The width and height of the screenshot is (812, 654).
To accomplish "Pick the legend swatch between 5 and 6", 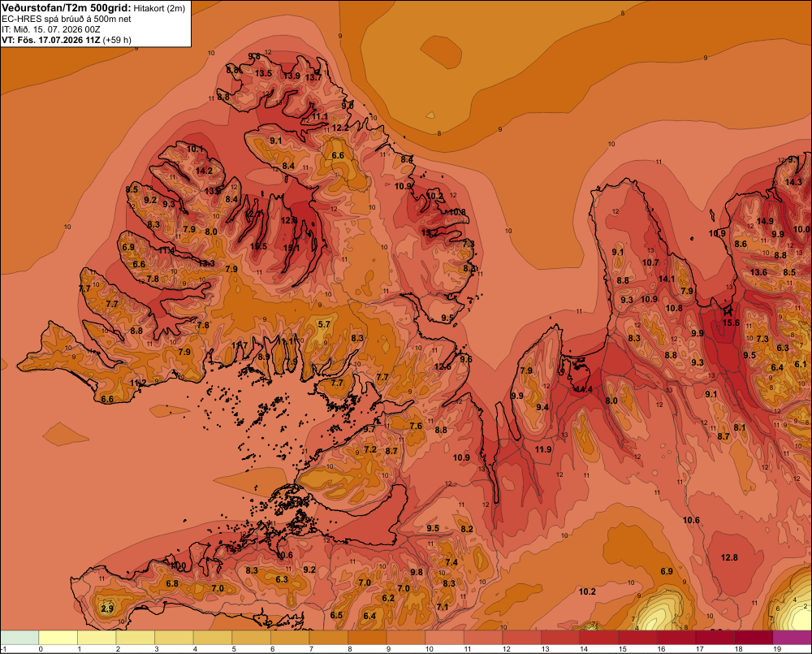I will click(x=251, y=637).
